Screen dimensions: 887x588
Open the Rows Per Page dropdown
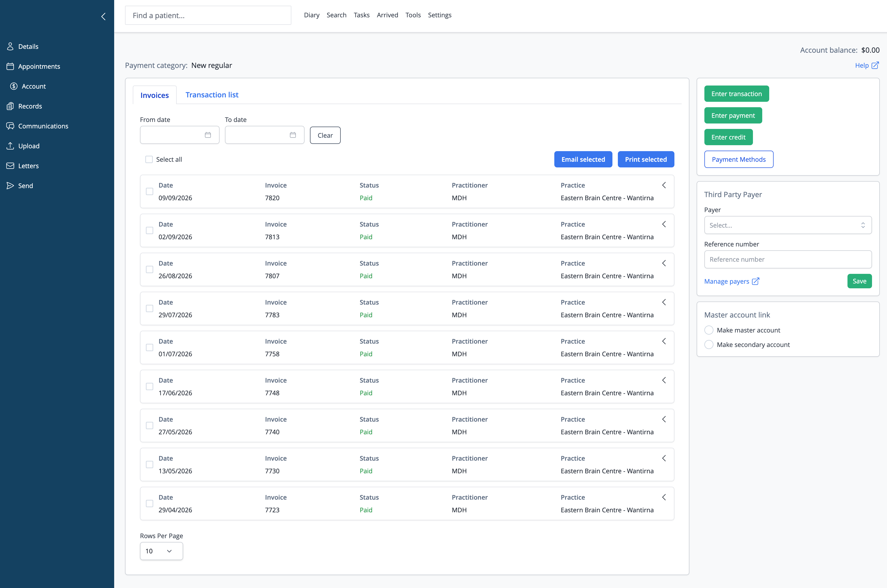161,551
